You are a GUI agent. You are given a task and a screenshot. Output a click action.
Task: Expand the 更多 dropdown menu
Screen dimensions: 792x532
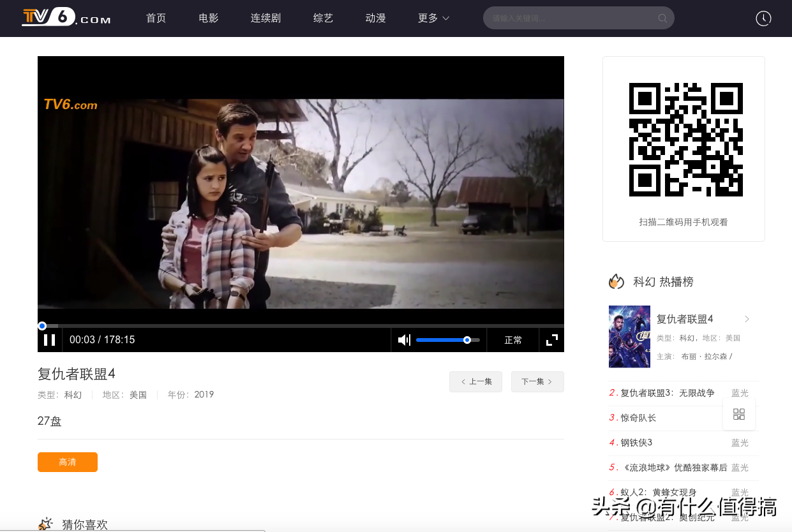tap(433, 18)
